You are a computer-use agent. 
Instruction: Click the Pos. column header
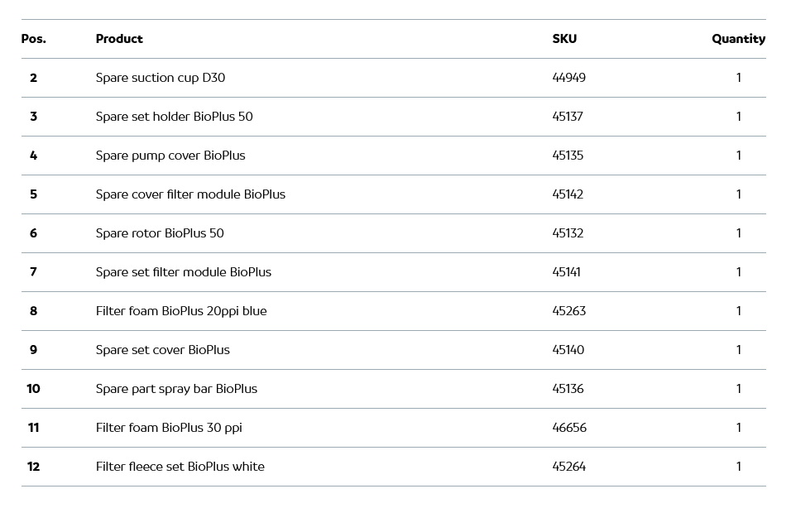(34, 39)
